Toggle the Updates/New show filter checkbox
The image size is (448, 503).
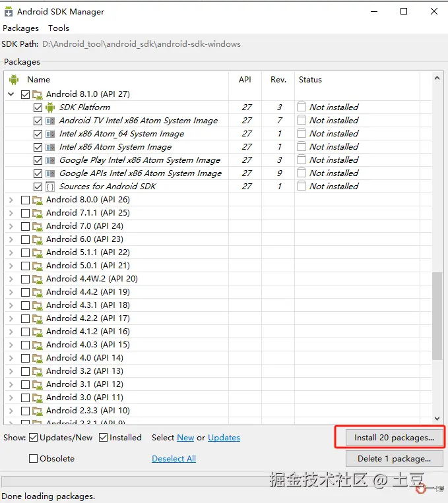(x=34, y=437)
